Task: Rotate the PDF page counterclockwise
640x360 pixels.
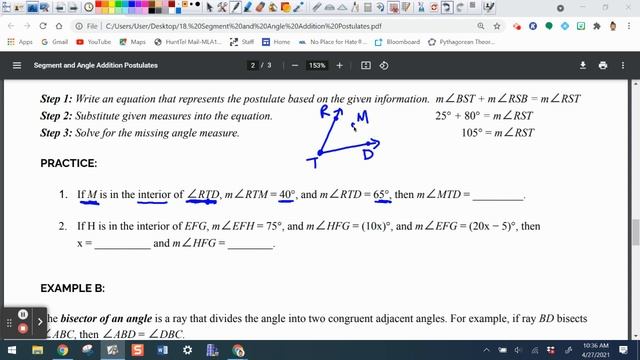Action: (x=384, y=65)
